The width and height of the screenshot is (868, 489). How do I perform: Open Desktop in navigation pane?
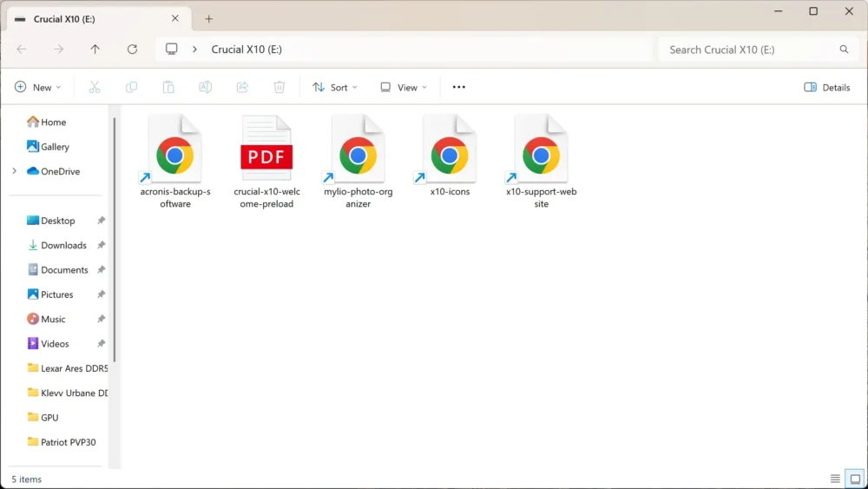pos(51,221)
